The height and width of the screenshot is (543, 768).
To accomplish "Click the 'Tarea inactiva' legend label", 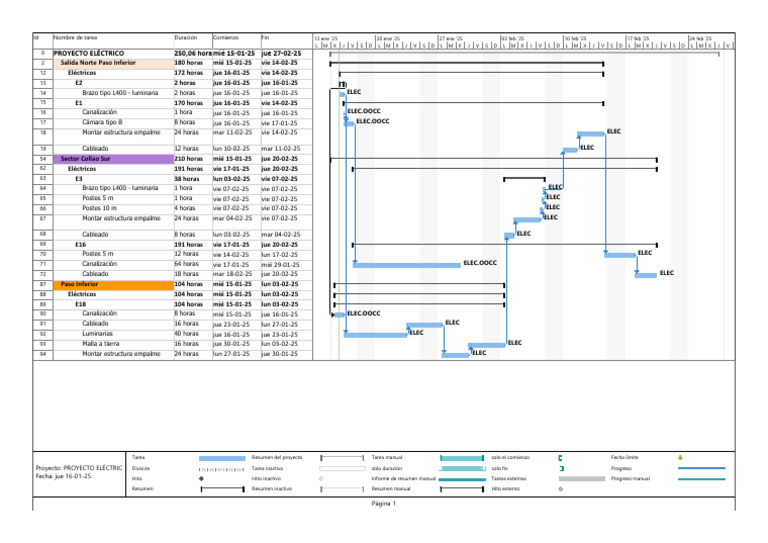I will coord(267,468).
